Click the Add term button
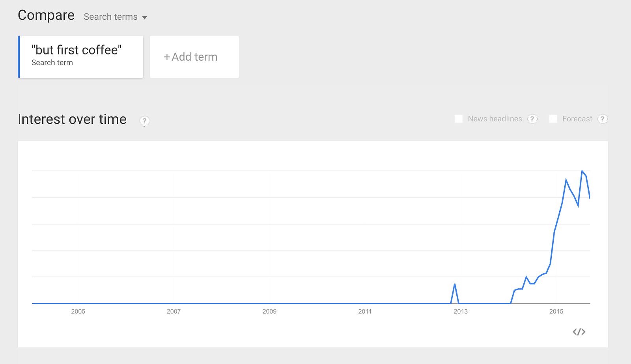Viewport: 631px width, 364px height. [x=194, y=57]
